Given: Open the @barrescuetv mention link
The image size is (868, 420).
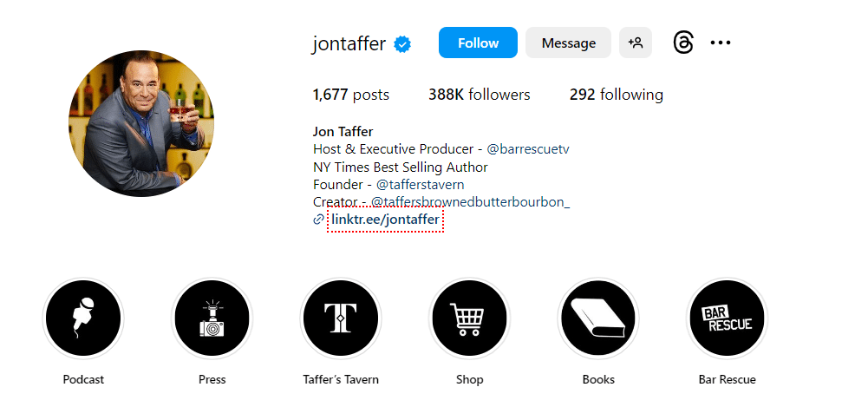Looking at the screenshot, I should pos(528,149).
